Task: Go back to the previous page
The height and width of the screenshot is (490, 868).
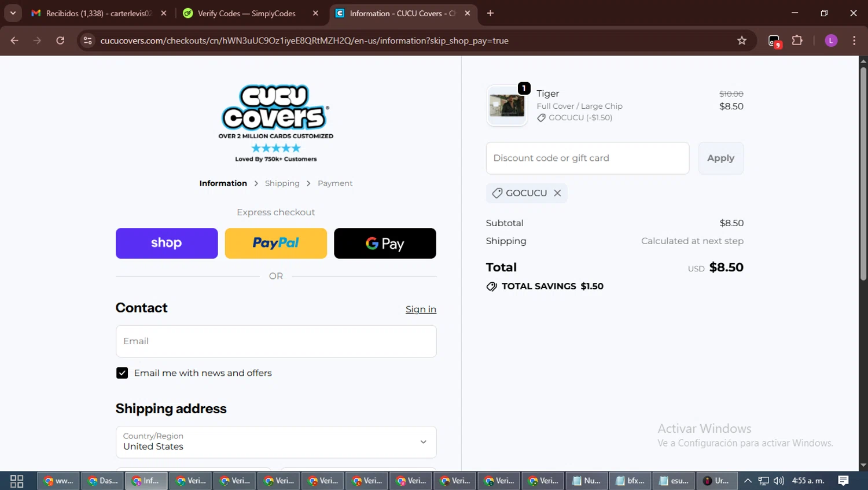Action: pos(14,40)
